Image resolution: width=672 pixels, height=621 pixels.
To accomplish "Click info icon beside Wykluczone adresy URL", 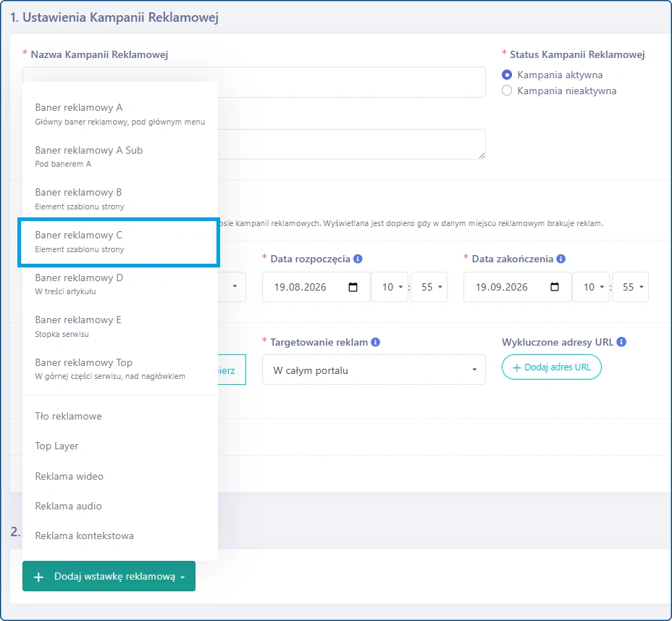I will point(621,342).
